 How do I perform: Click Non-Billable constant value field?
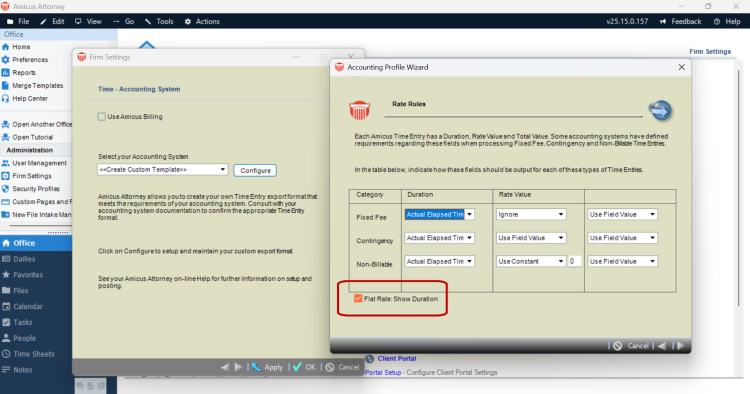pos(574,261)
